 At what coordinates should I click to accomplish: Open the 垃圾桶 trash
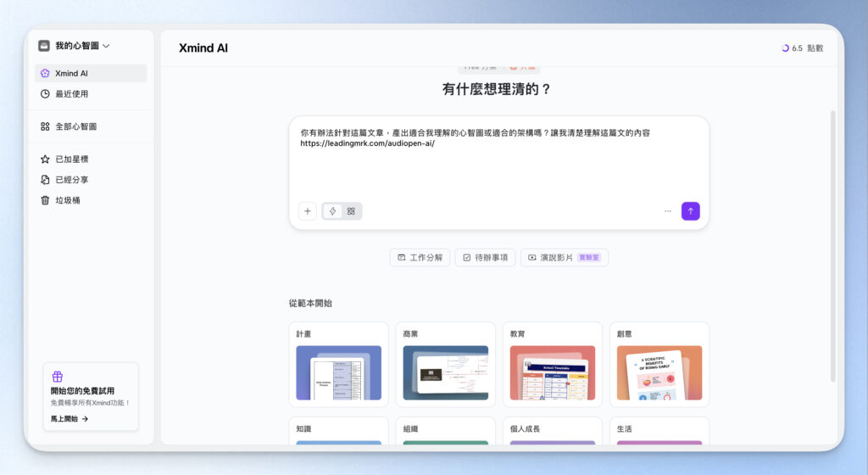tap(91, 200)
